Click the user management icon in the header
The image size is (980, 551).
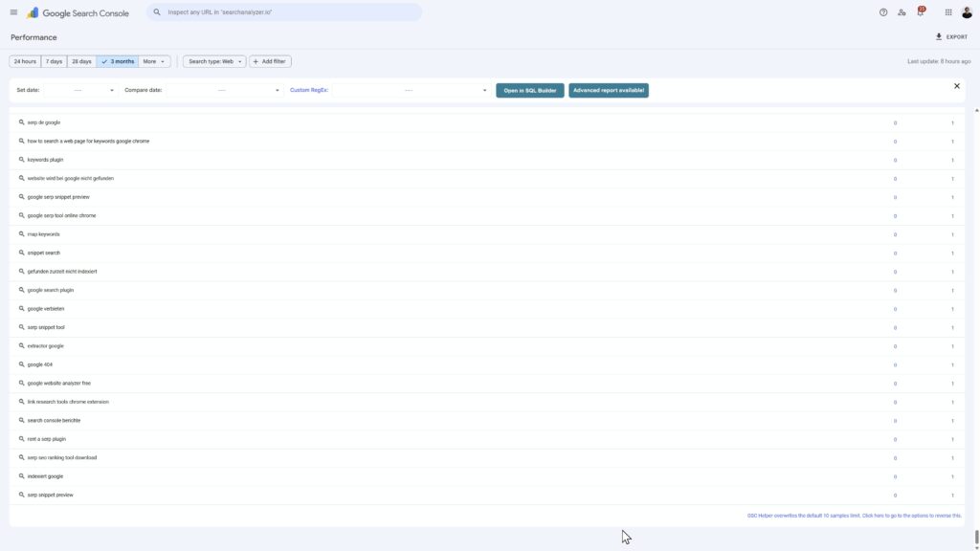(900, 11)
